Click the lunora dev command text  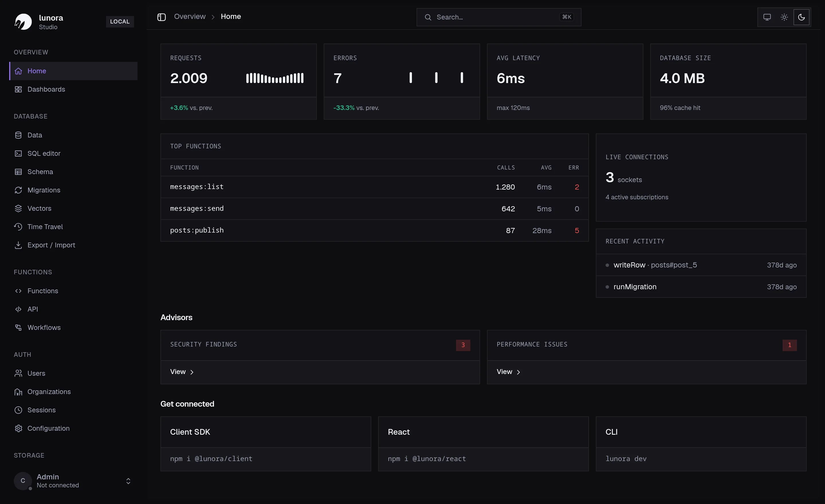click(626, 459)
